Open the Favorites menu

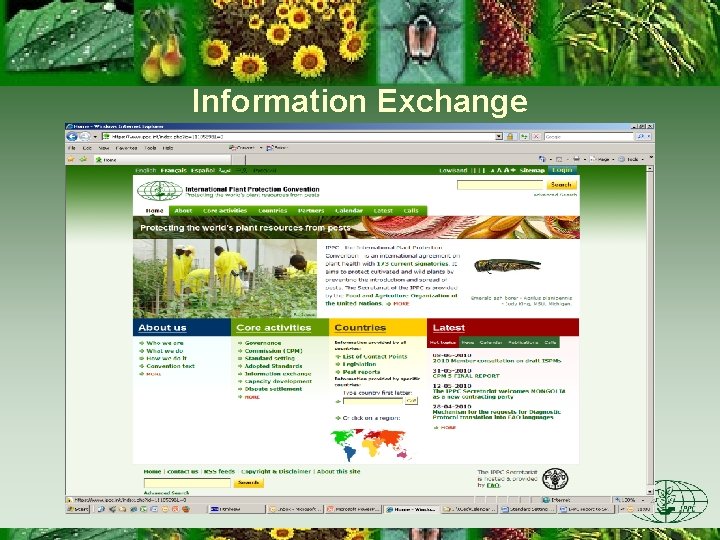coord(126,148)
